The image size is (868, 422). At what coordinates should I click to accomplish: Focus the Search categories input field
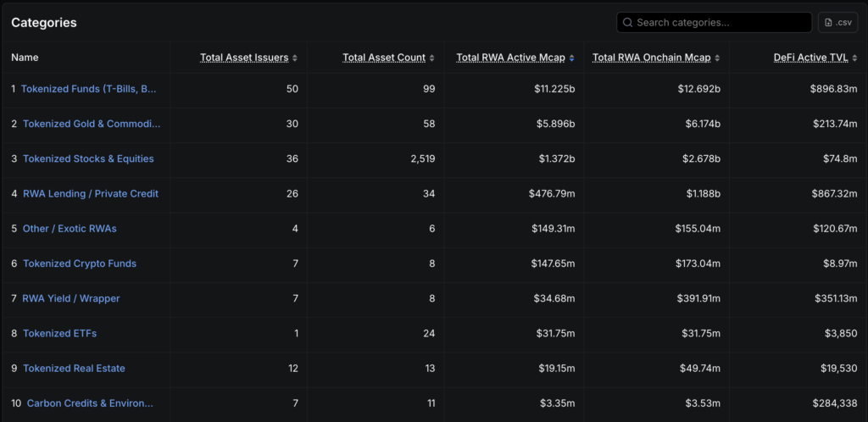point(721,23)
